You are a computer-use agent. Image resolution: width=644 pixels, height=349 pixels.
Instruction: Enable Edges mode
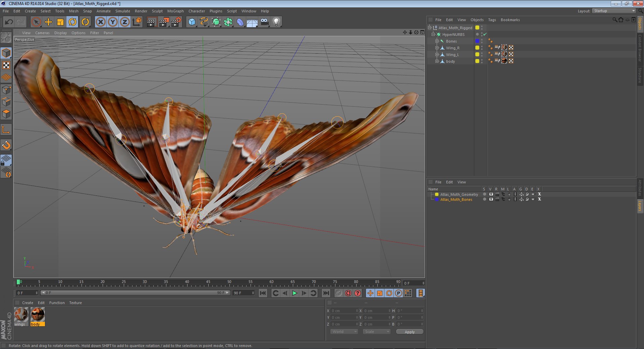pos(6,102)
